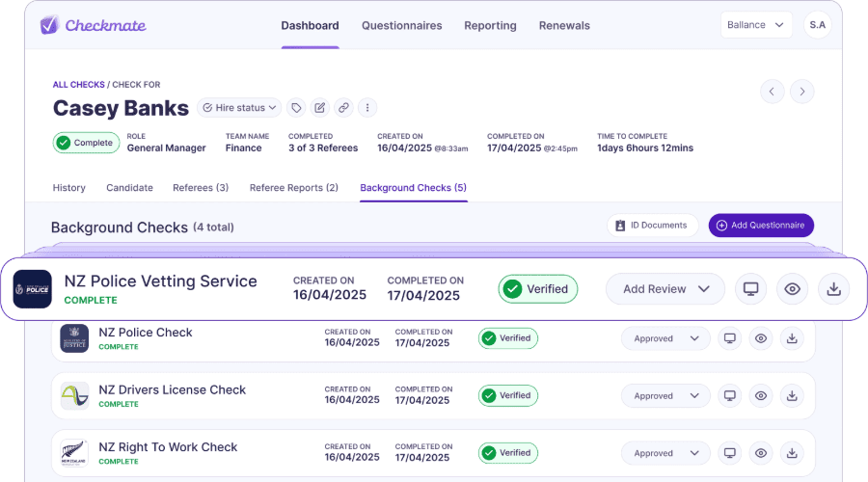The height and width of the screenshot is (482, 868).
Task: Toggle eye icon for NZ Police Vetting Service
Action: pos(792,289)
